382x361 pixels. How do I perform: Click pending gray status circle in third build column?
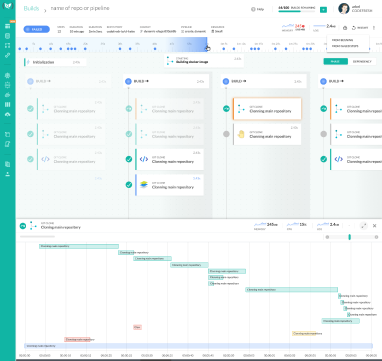point(226,134)
